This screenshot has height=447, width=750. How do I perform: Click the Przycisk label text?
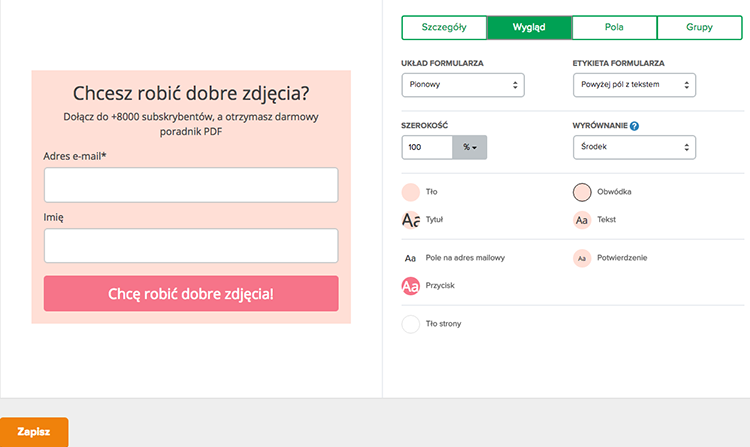(x=440, y=285)
